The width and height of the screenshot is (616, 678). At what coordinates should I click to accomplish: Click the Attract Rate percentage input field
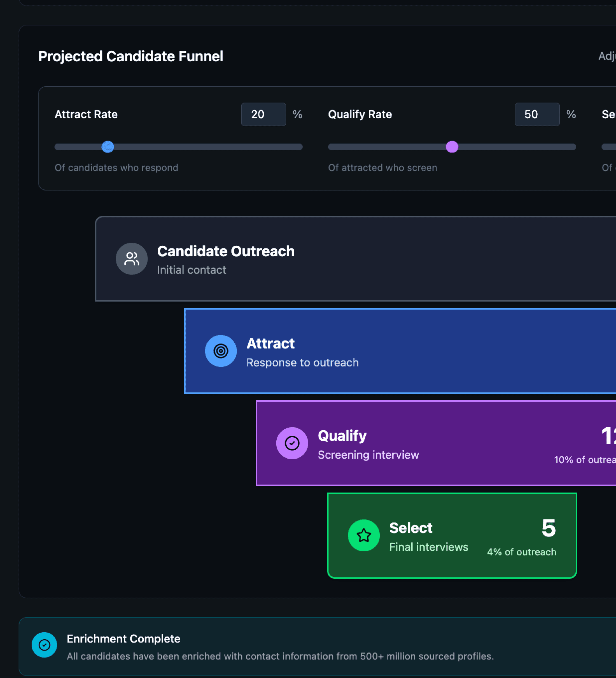263,114
